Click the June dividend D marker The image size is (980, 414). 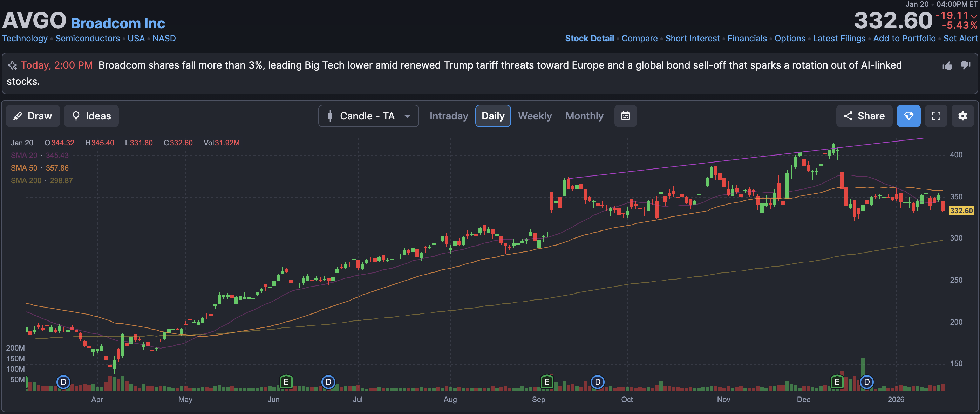328,381
